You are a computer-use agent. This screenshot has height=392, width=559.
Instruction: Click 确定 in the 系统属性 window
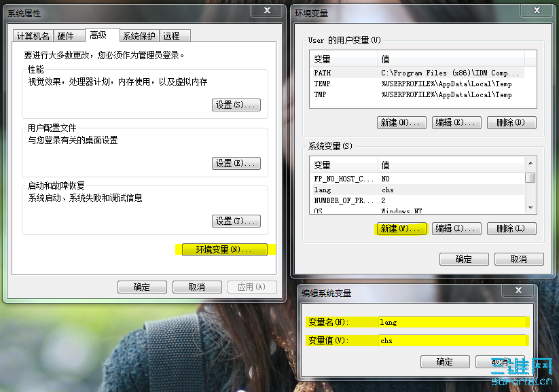[x=142, y=287]
